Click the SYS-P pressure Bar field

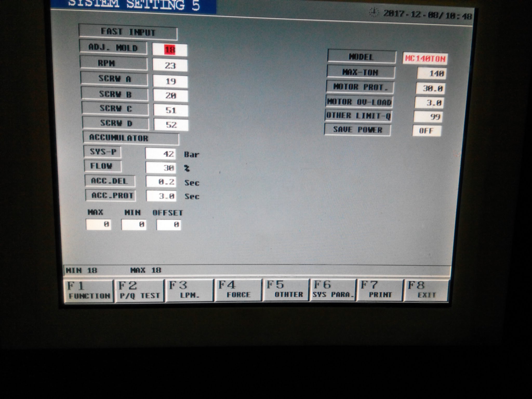tap(161, 154)
